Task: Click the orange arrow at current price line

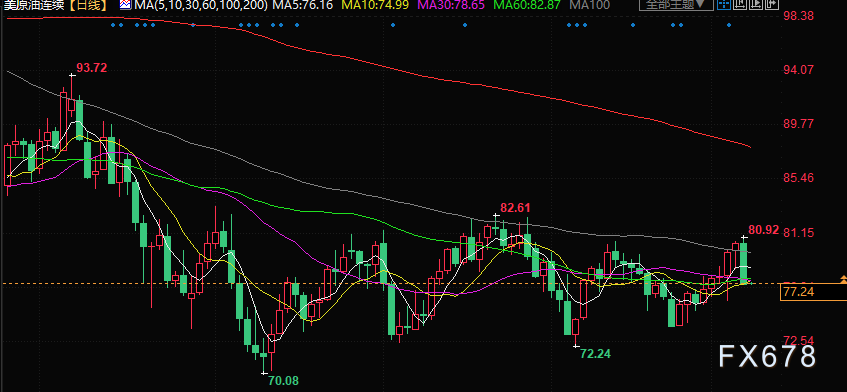Action: [844, 279]
